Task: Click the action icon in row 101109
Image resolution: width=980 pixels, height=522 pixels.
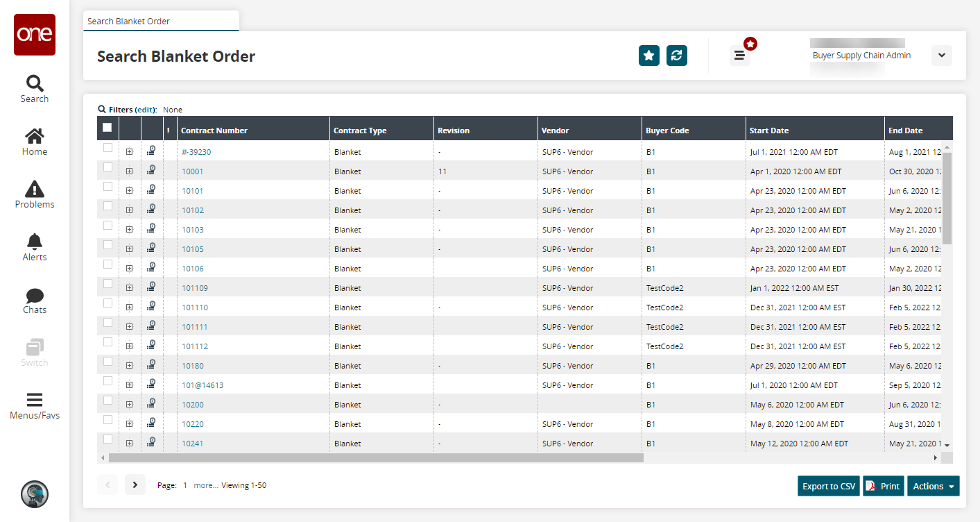Action: click(x=151, y=287)
